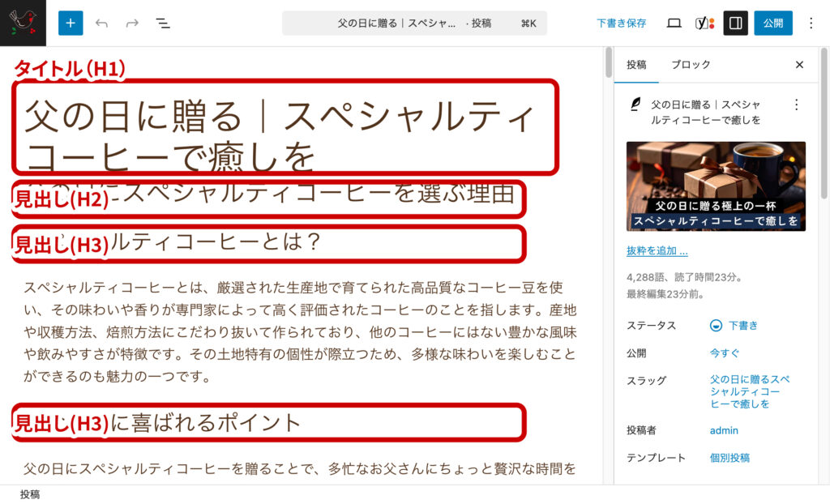Click the 最終編集23分前 text
Image resolution: width=830 pixels, height=504 pixels.
pyautogui.click(x=665, y=294)
